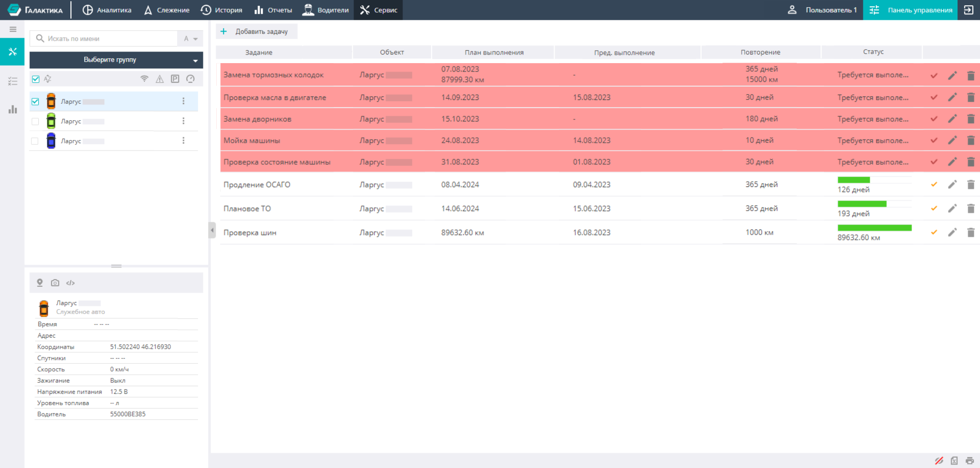
Task: Collapse the left panel with arrow handle
Action: click(212, 230)
